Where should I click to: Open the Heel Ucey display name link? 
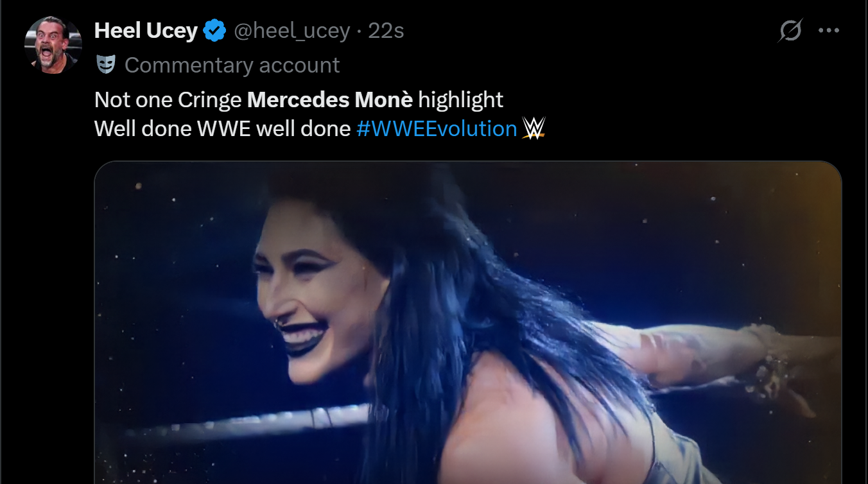coord(146,30)
